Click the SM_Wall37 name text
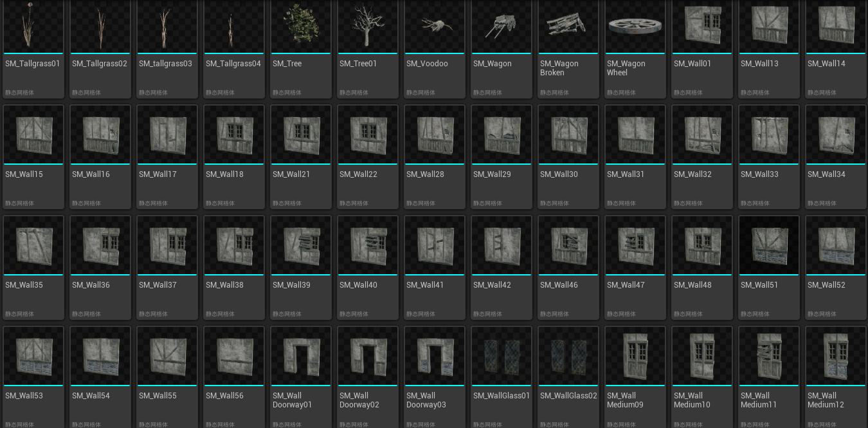The image size is (868, 428). 158,285
